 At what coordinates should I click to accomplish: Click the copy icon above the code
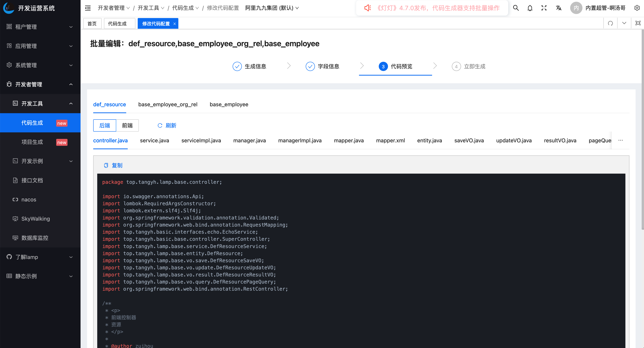click(x=106, y=165)
